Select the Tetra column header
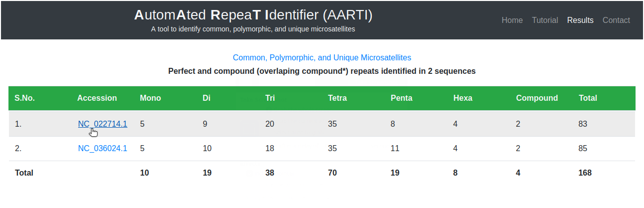 pos(337,98)
